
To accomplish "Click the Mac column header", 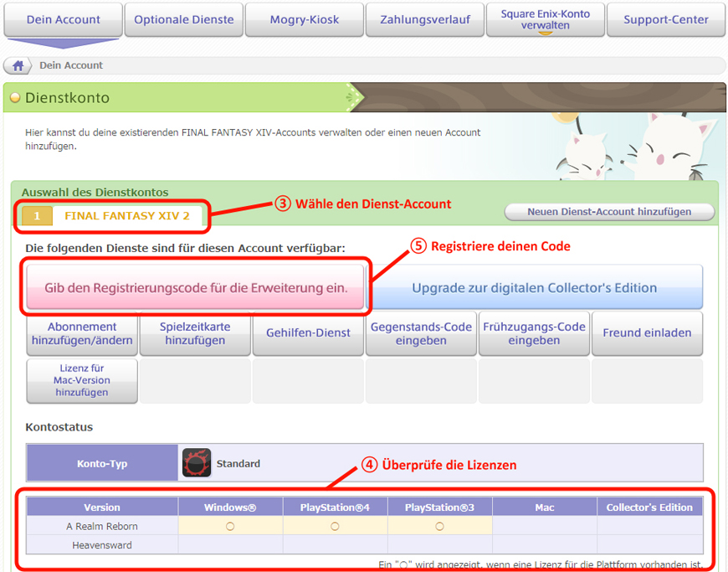I will pyautogui.click(x=545, y=507).
